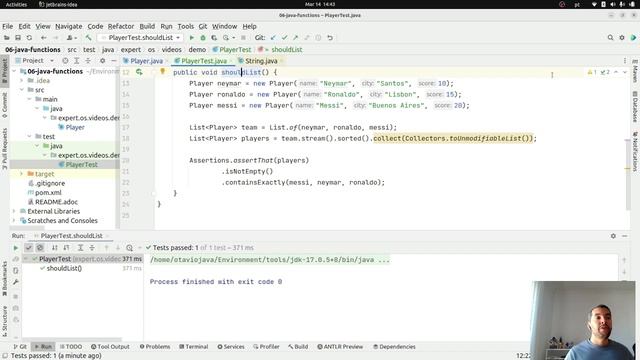The image size is (640, 360).
Task: Open file icon in toolbar
Action: 7,38
